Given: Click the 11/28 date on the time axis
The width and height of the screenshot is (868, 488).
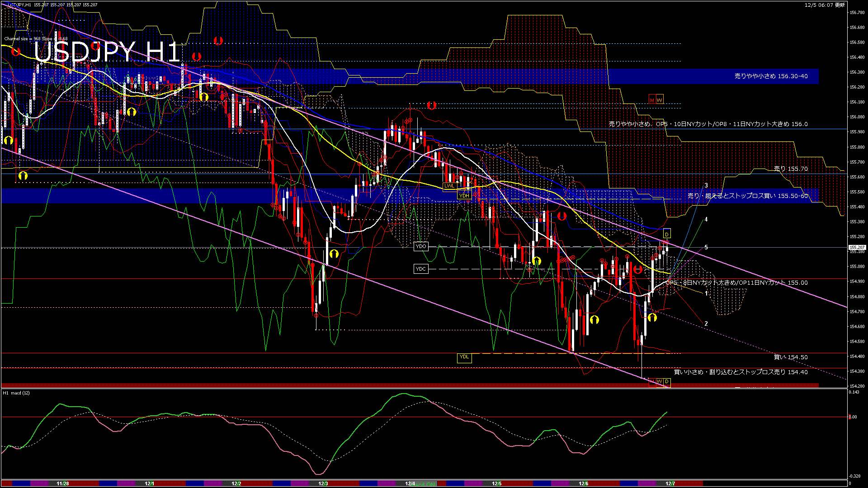Looking at the screenshot, I should (63, 483).
